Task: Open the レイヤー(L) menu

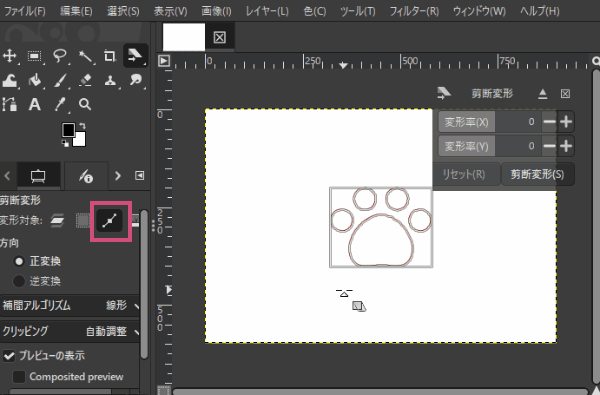Action: pos(267,11)
